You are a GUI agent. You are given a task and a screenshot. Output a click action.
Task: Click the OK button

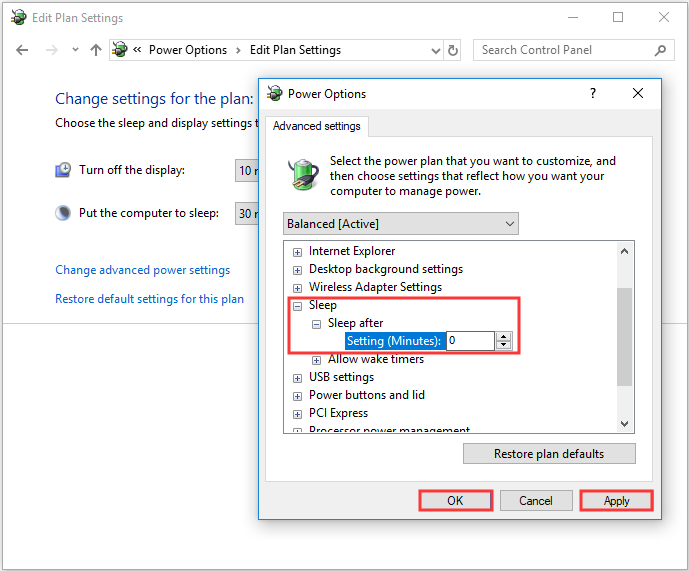455,500
